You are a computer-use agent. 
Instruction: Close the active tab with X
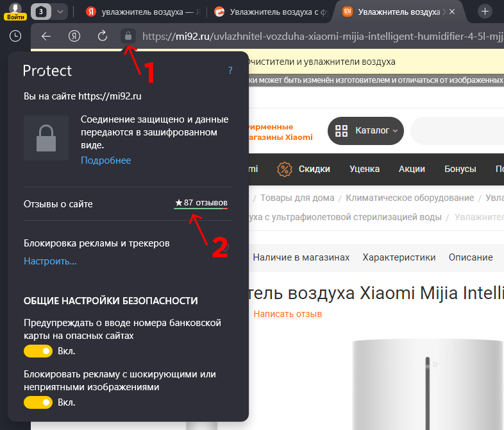pyautogui.click(x=452, y=12)
